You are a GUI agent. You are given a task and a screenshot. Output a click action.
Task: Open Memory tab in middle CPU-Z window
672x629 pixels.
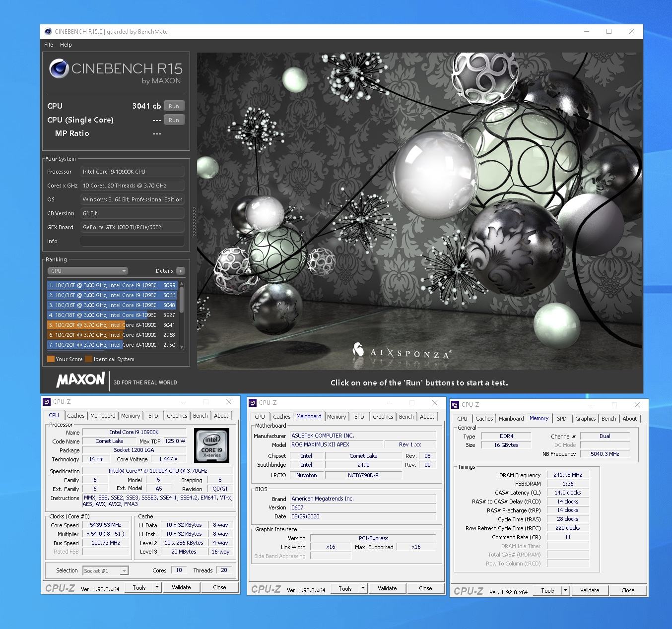(x=336, y=417)
